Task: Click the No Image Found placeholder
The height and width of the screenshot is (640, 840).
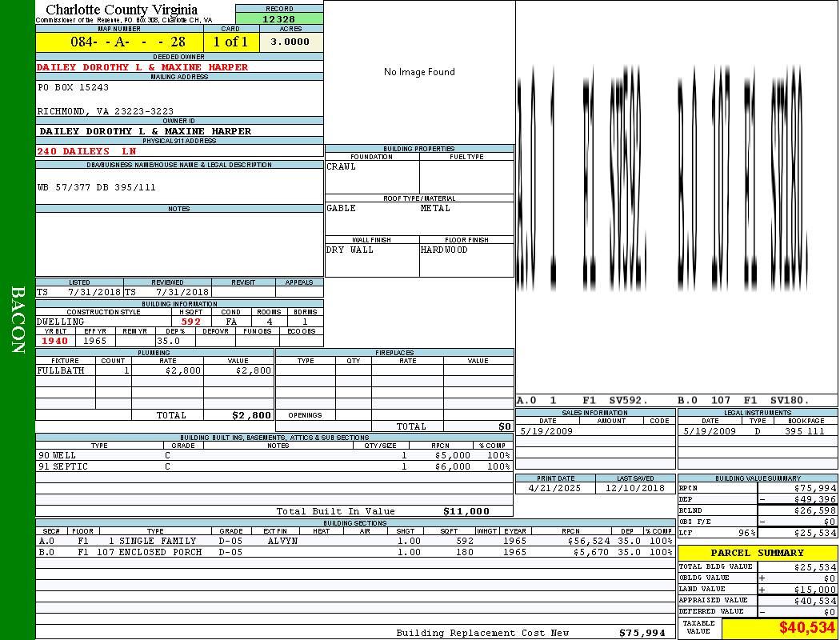Action: 419,72
